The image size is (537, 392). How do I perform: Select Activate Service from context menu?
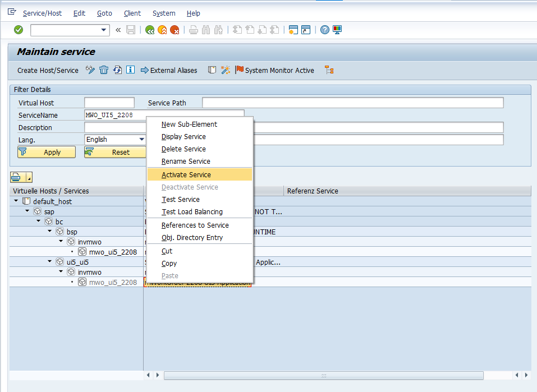coord(186,175)
